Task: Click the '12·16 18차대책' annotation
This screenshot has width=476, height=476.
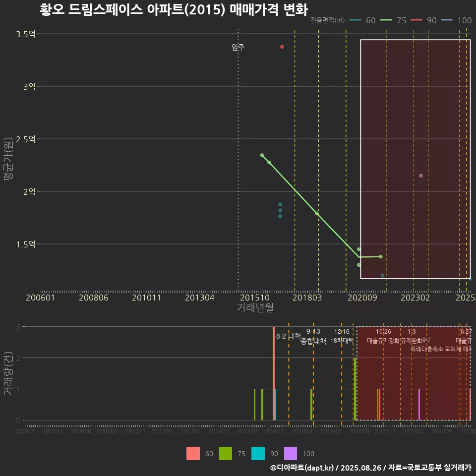Action: click(342, 336)
